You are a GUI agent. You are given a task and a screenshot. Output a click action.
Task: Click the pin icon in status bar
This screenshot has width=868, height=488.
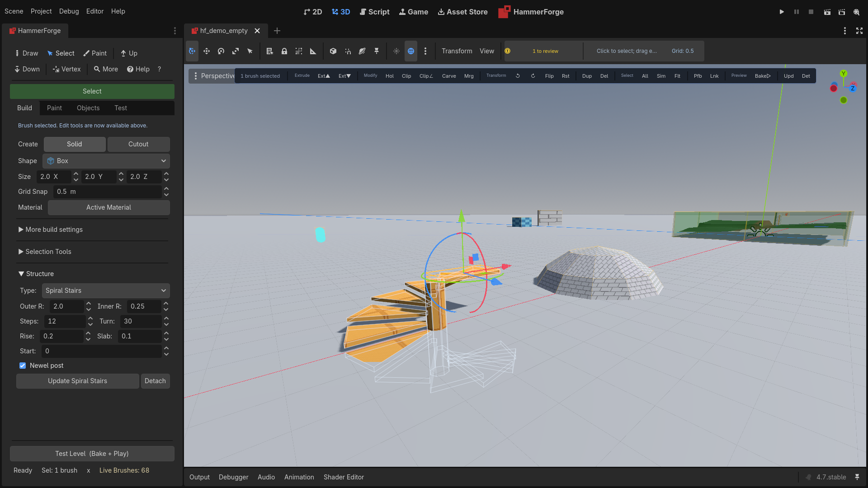click(857, 477)
